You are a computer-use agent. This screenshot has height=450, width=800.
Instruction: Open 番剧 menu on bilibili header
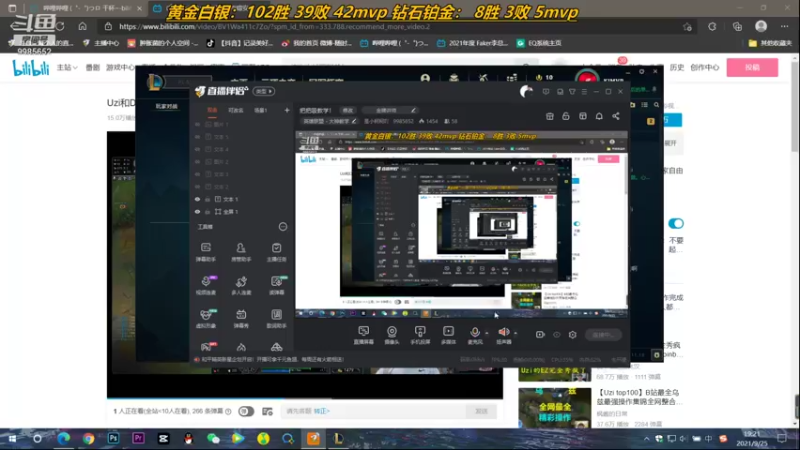92,67
